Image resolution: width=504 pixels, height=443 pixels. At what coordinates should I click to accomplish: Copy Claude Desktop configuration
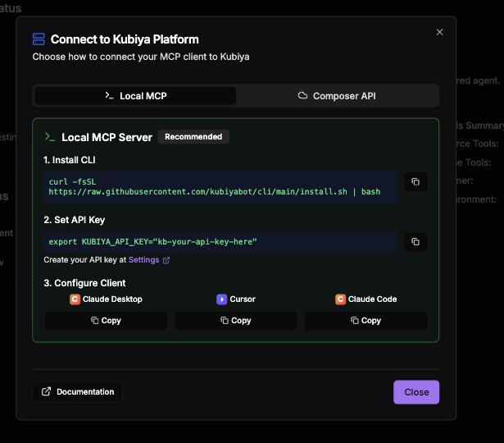coord(106,321)
